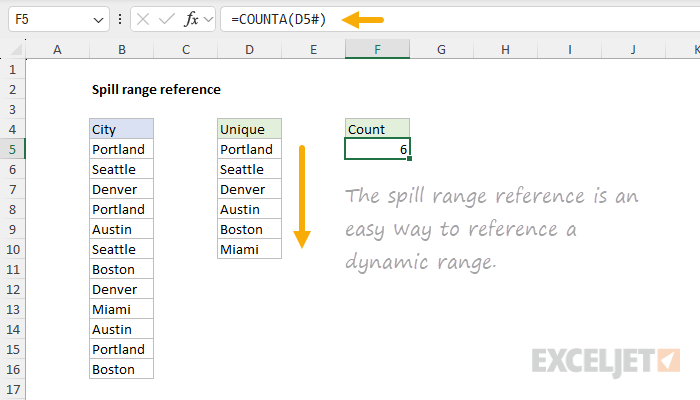Select 'Austin' in City column row 9
The height and width of the screenshot is (400, 700).
[x=121, y=229]
